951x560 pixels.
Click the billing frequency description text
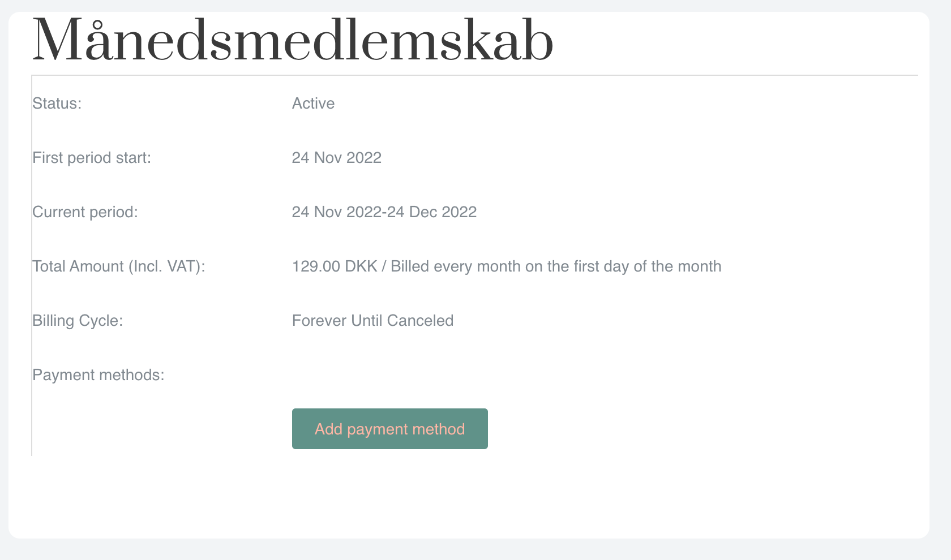pyautogui.click(x=555, y=266)
